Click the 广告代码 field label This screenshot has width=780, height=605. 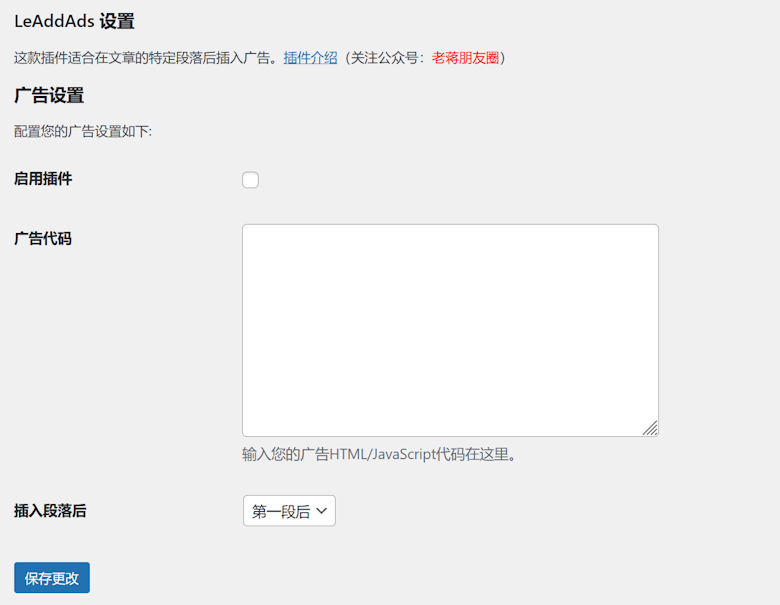pyautogui.click(x=43, y=238)
